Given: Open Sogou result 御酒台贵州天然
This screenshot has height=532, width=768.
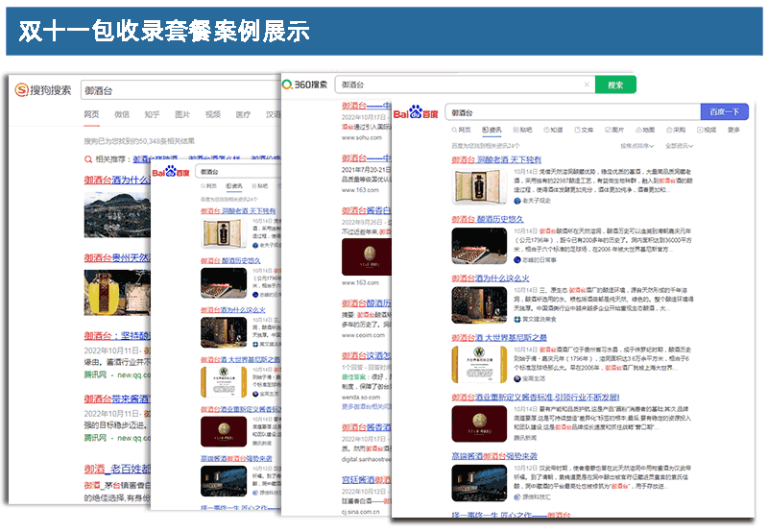Looking at the screenshot, I should point(117,257).
